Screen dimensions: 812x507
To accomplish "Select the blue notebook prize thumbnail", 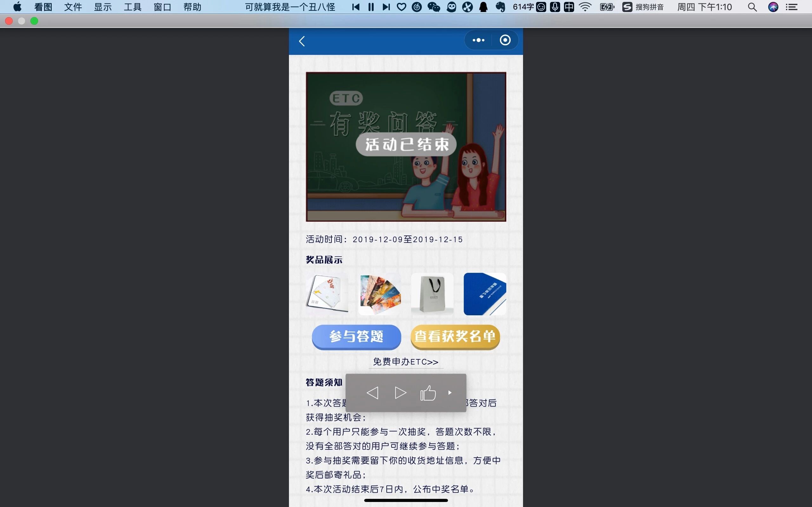I will pyautogui.click(x=485, y=294).
